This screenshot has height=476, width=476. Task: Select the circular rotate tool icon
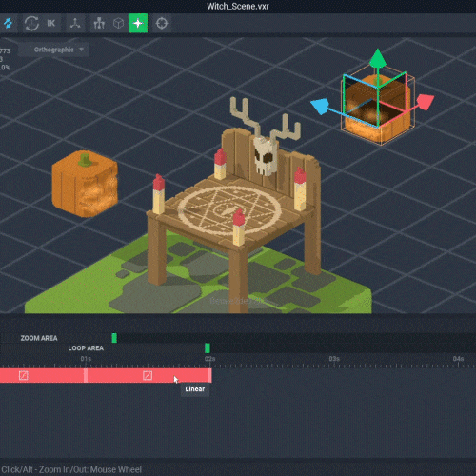pyautogui.click(x=31, y=23)
